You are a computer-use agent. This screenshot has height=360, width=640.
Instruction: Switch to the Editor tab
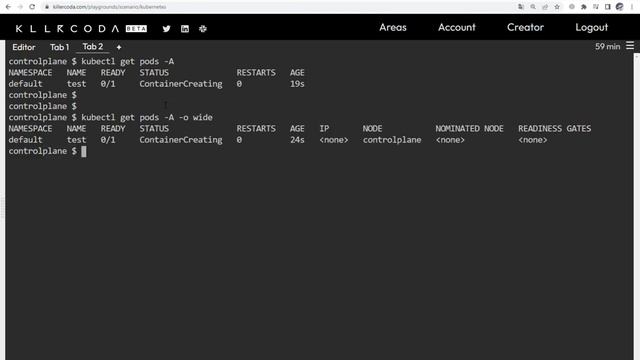[24, 47]
